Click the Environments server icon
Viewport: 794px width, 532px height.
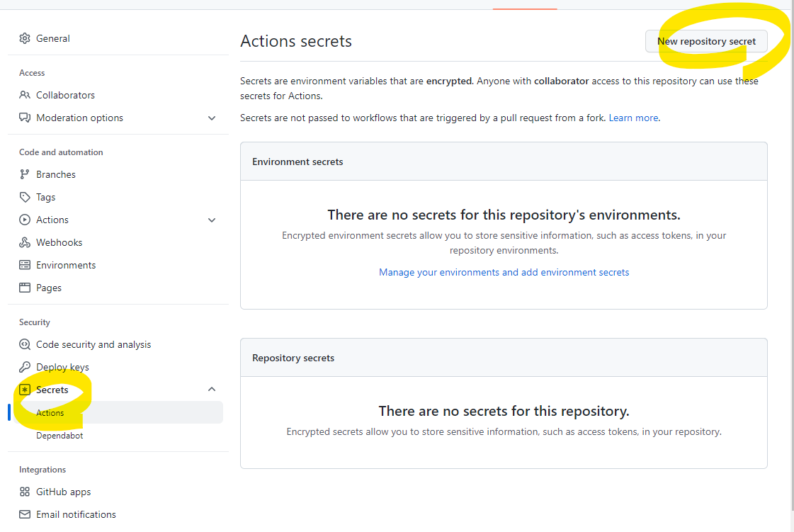point(24,265)
